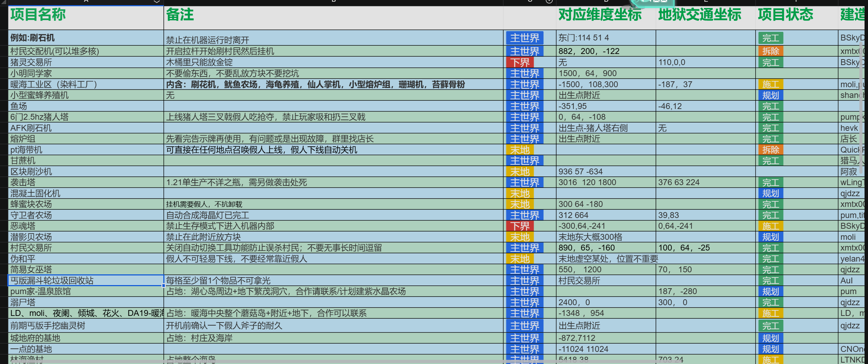Click cell 末地东大概300格
This screenshot has height=364, width=868.
click(606, 237)
